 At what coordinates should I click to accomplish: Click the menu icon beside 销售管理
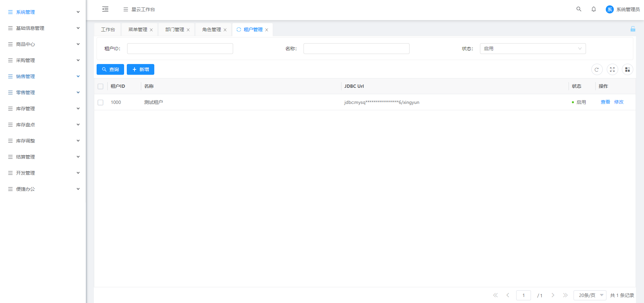10,76
